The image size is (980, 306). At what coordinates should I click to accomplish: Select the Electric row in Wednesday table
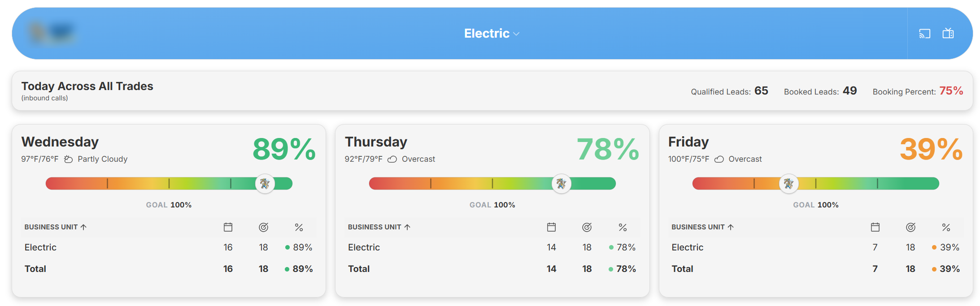click(x=169, y=247)
